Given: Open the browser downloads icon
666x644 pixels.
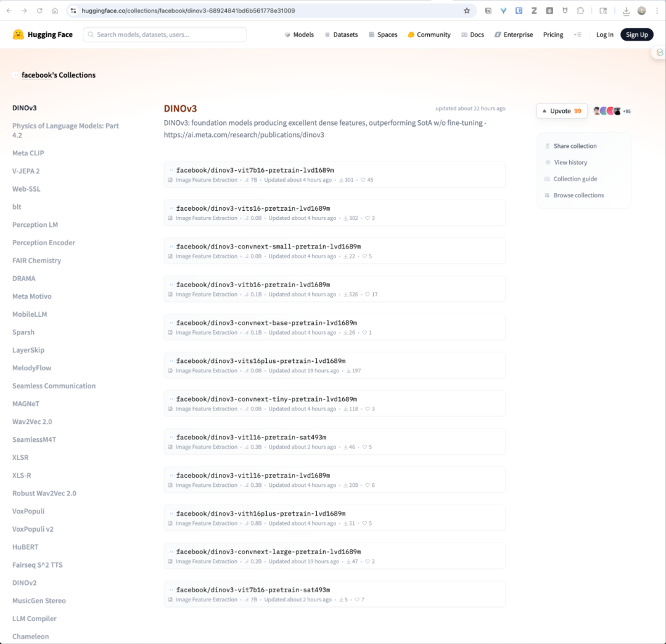Looking at the screenshot, I should click(x=626, y=10).
